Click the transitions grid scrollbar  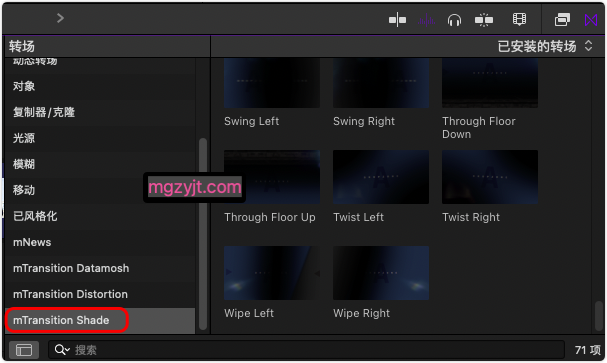[x=598, y=316]
